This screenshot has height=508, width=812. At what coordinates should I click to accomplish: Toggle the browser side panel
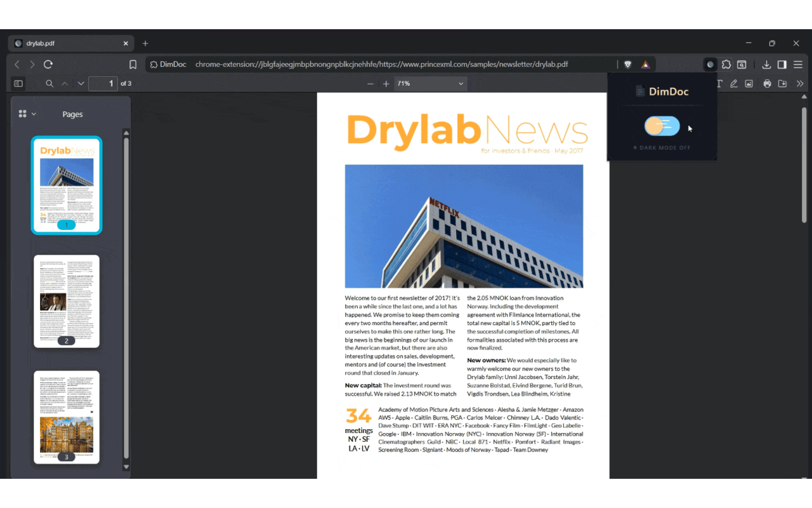click(782, 64)
